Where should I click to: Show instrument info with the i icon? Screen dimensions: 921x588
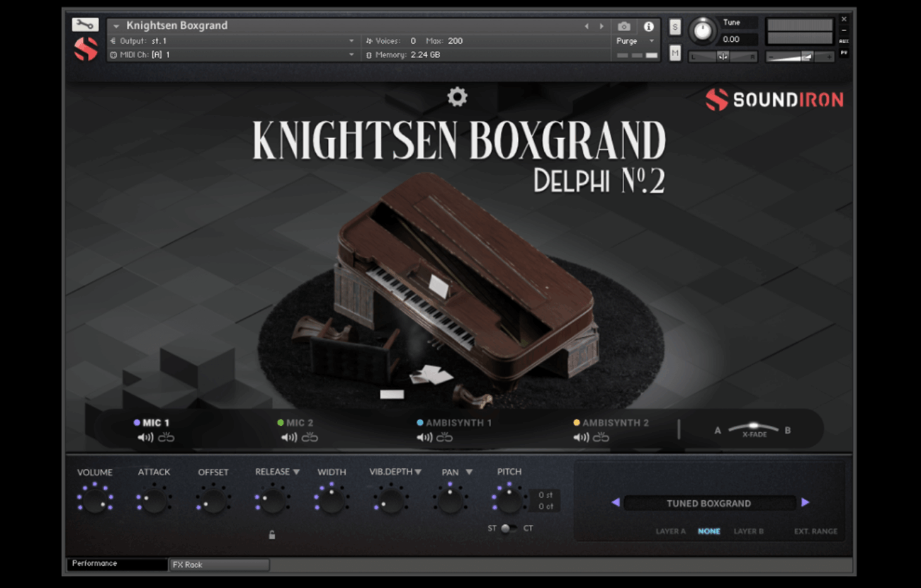[x=648, y=26]
